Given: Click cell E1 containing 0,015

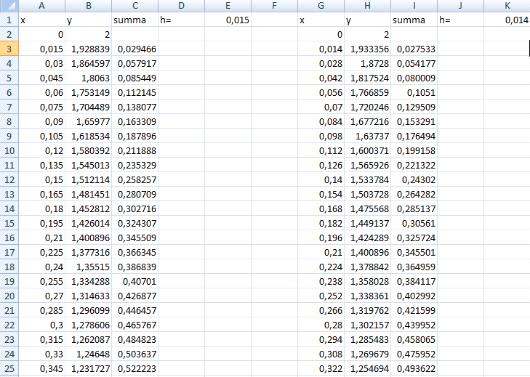Looking at the screenshot, I should (x=228, y=20).
